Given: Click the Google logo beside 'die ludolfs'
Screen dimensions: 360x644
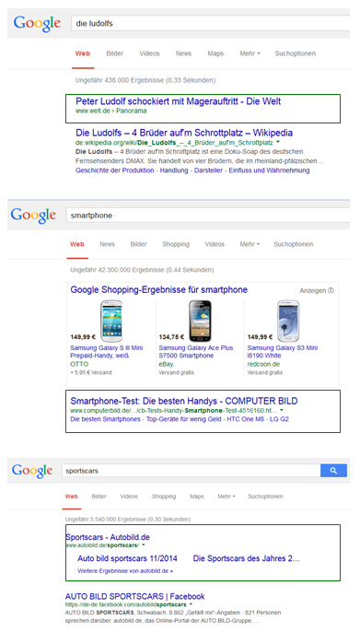Looking at the screenshot, I should (x=37, y=23).
